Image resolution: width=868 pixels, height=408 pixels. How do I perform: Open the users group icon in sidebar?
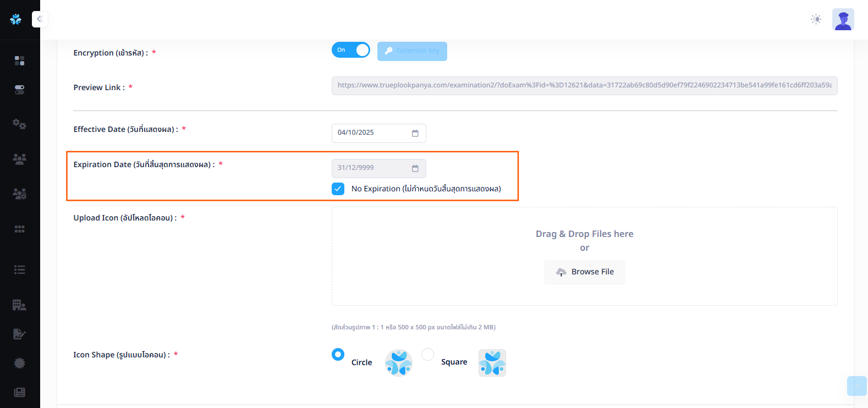[x=19, y=159]
